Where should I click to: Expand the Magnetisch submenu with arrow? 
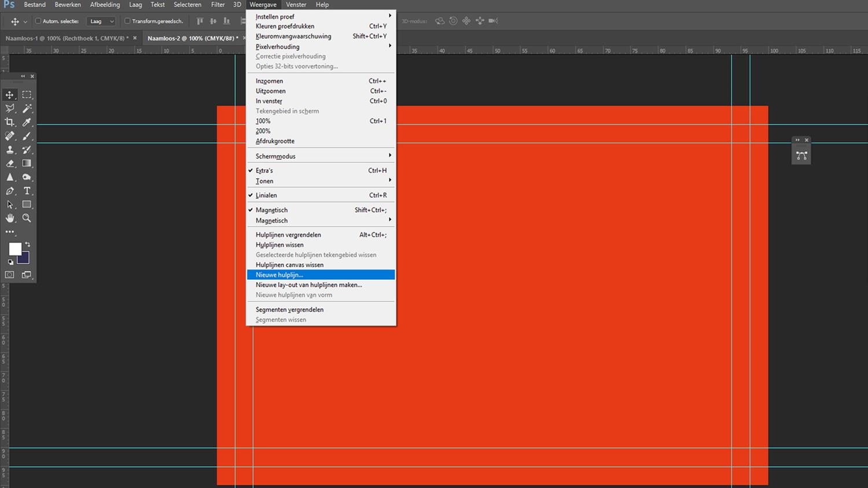click(321, 220)
